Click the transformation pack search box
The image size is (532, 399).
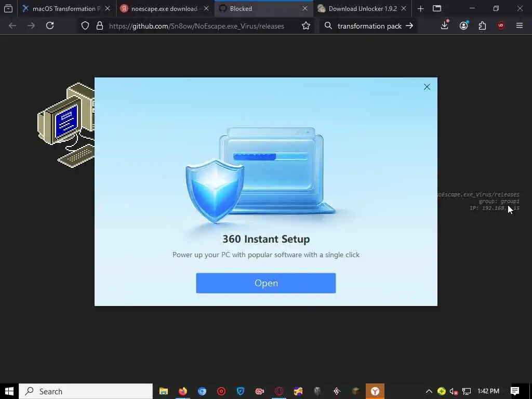[x=369, y=26]
